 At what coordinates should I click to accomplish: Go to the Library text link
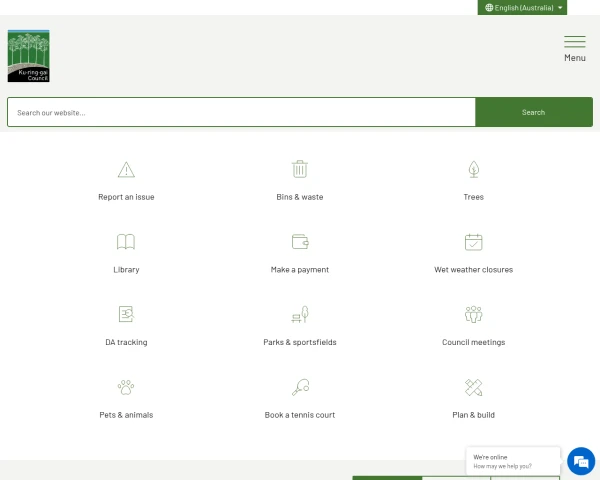point(126,270)
